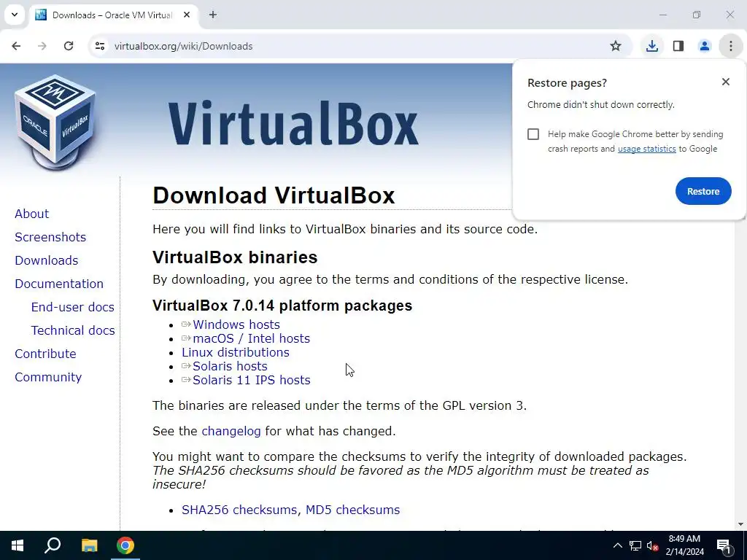Open Technical docs sidebar link
Image resolution: width=747 pixels, height=560 pixels.
point(73,330)
